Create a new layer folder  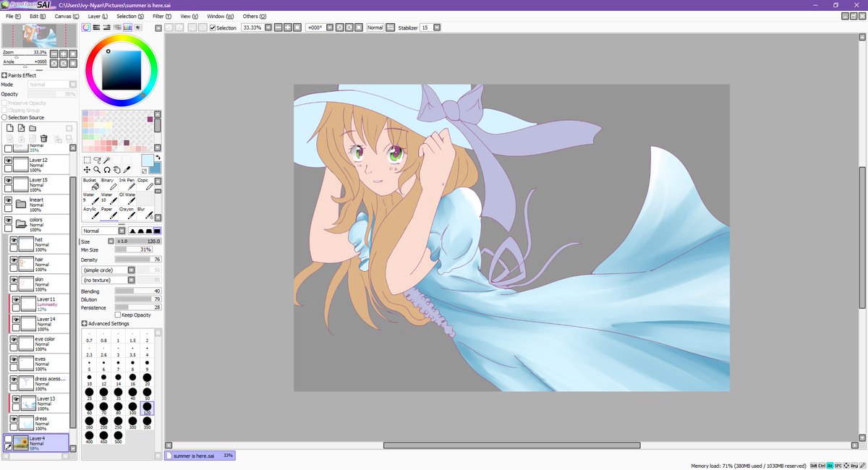pos(33,128)
